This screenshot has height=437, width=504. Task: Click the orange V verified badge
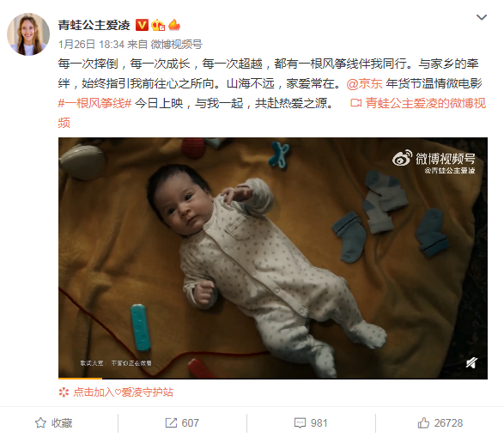click(142, 25)
